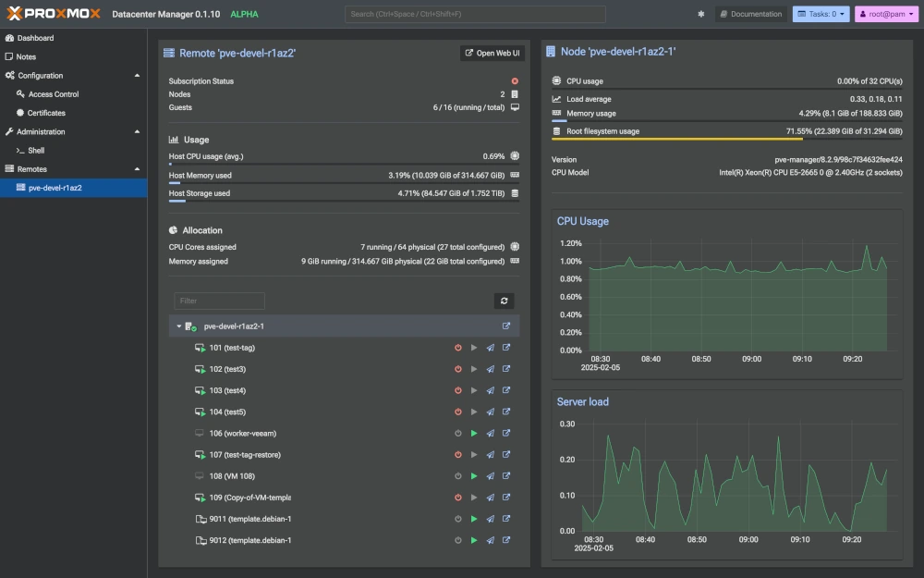Click the Host Storage used bar
The image size is (924, 578).
coord(344,201)
